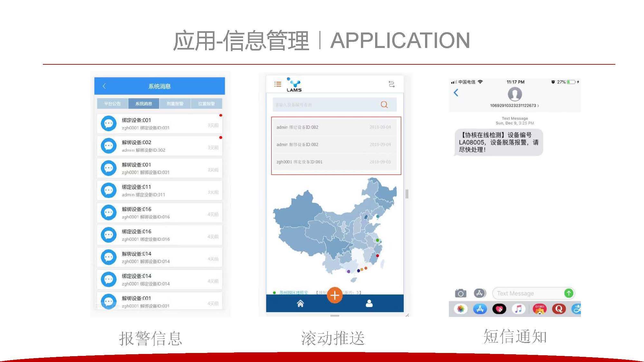
Task: Tap the camera icon in Messages
Action: (x=460, y=293)
